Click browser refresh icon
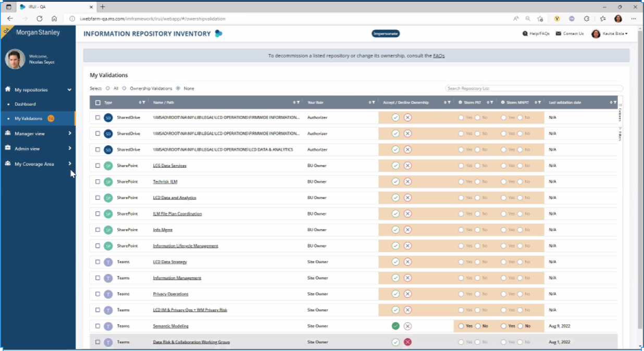 [x=40, y=18]
